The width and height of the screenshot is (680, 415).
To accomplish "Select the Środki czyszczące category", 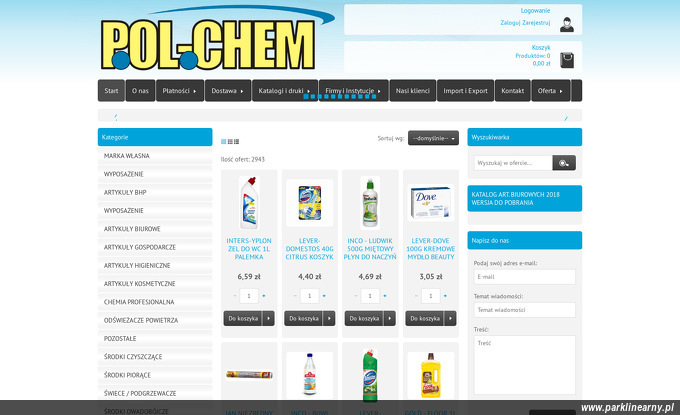I will [x=155, y=356].
